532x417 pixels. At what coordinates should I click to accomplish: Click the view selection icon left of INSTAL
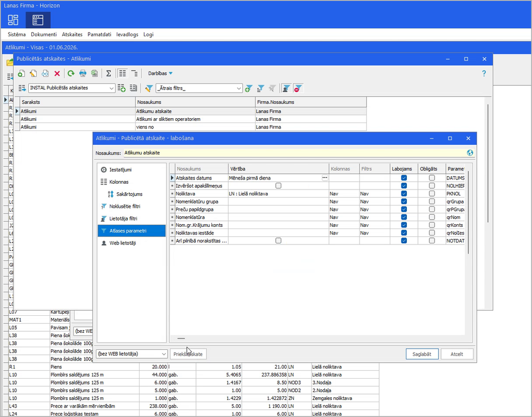[x=22, y=88]
